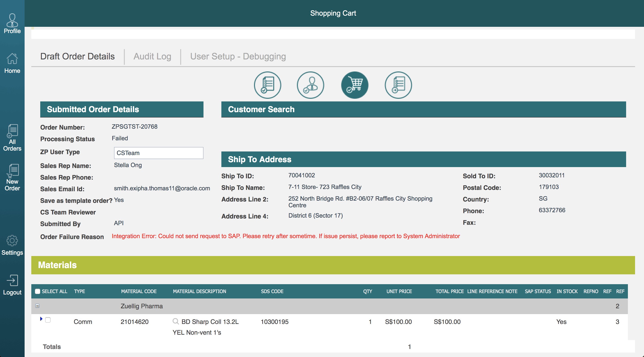This screenshot has height=357, width=644.
Task: Click address District 6 (Sector 17)
Action: [x=316, y=215]
